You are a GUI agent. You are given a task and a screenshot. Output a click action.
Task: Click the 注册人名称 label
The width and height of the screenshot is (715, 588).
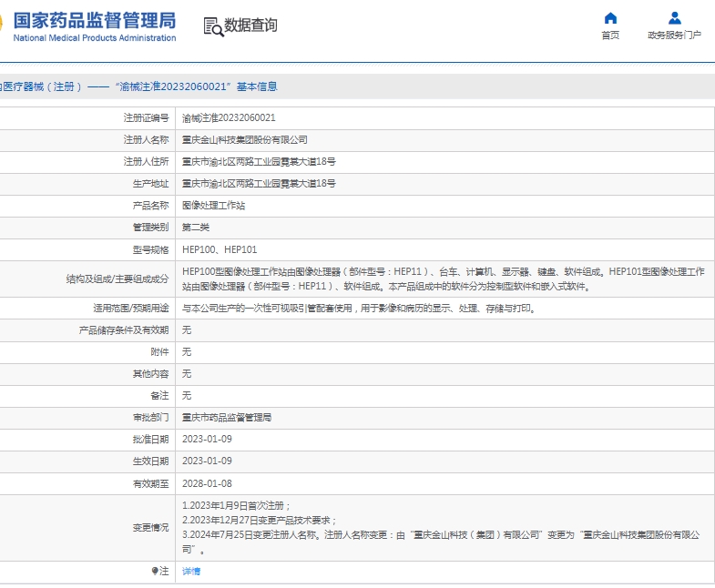click(x=146, y=140)
